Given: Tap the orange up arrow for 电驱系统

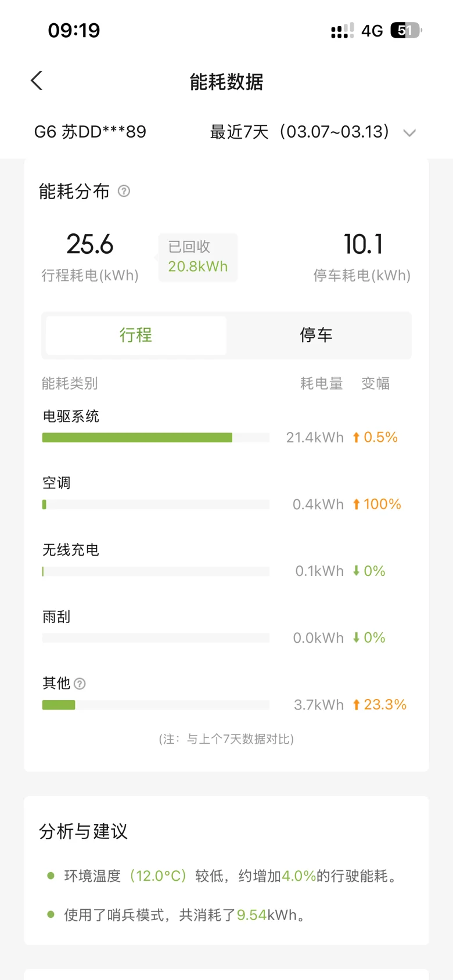Looking at the screenshot, I should (x=357, y=438).
